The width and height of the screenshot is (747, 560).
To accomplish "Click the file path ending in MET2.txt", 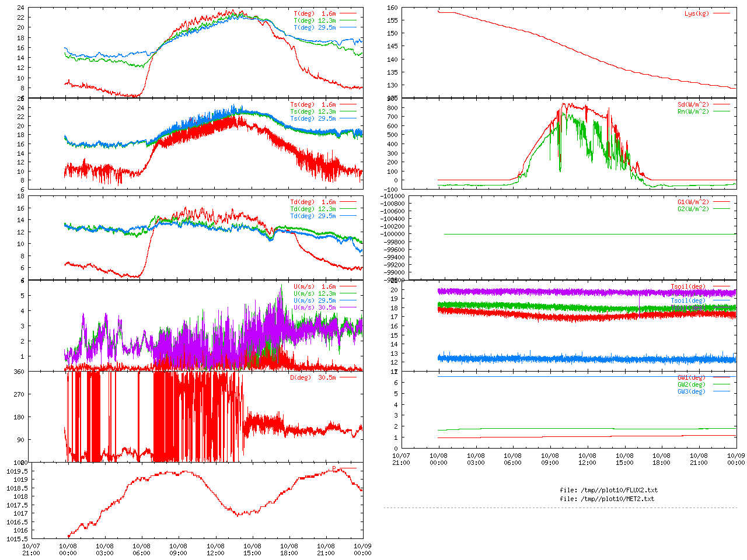I will point(607,499).
